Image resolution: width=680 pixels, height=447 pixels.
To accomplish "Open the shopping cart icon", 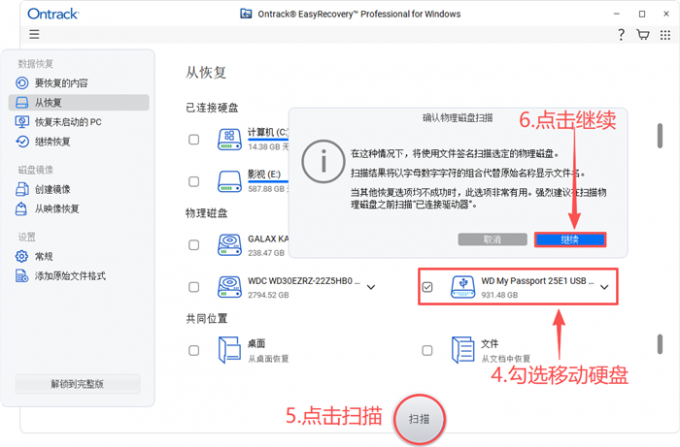I will pyautogui.click(x=643, y=35).
